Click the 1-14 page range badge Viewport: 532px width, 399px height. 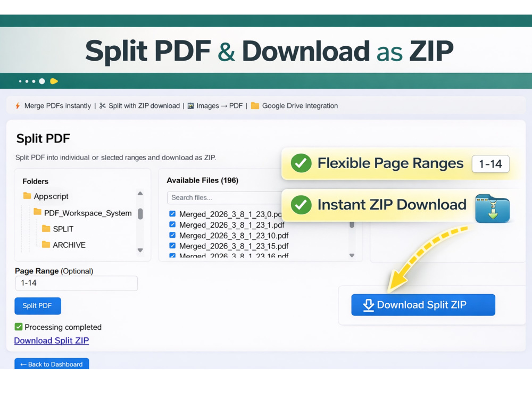pos(491,164)
